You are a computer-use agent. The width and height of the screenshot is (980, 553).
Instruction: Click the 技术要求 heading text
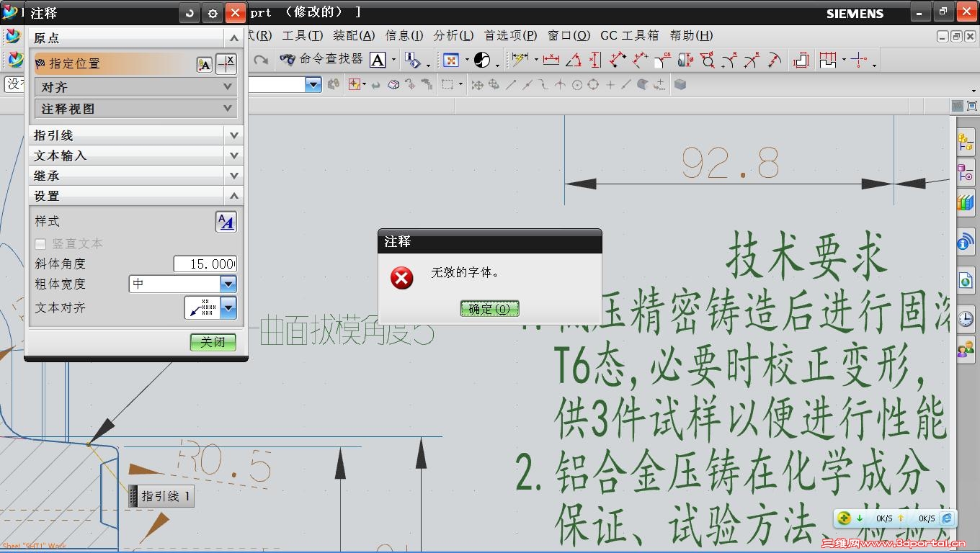806,256
